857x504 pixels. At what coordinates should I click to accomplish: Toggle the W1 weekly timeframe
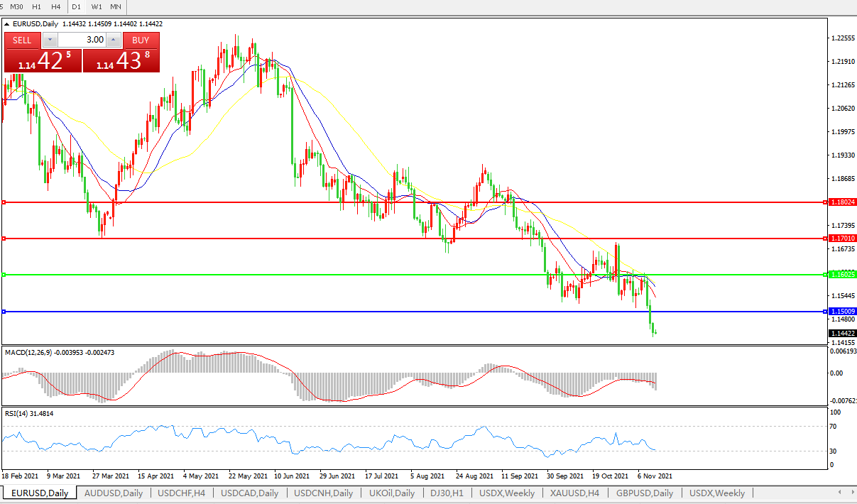[x=97, y=6]
